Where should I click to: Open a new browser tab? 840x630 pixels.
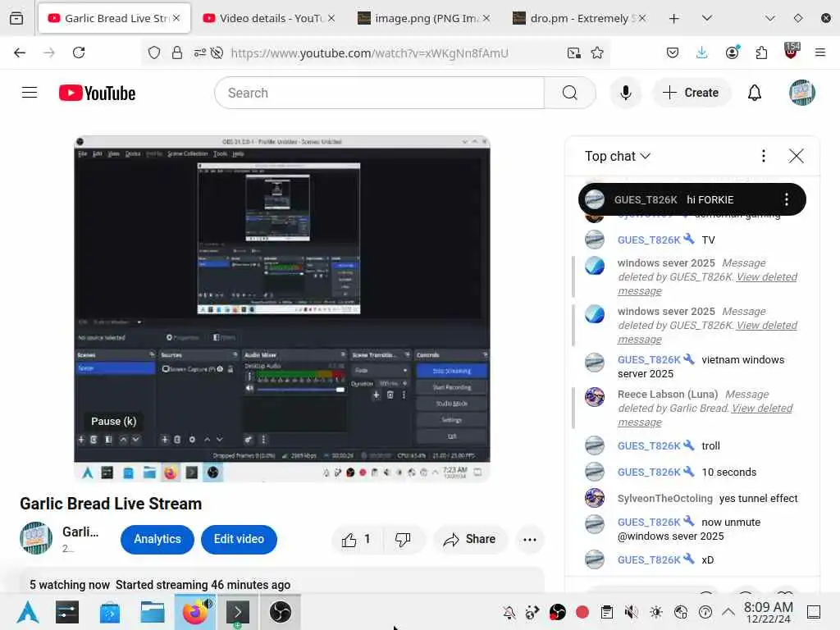click(674, 18)
